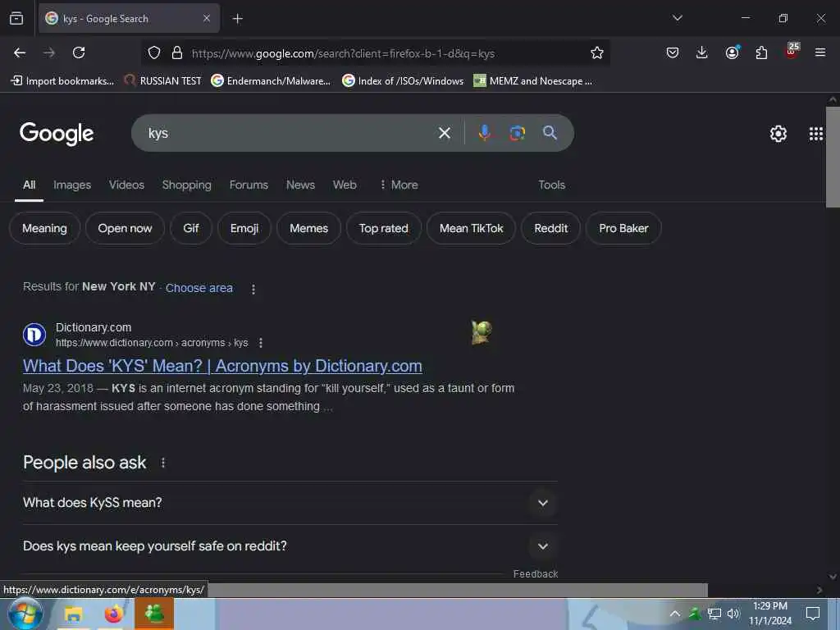Switch to Images results tab

point(72,185)
